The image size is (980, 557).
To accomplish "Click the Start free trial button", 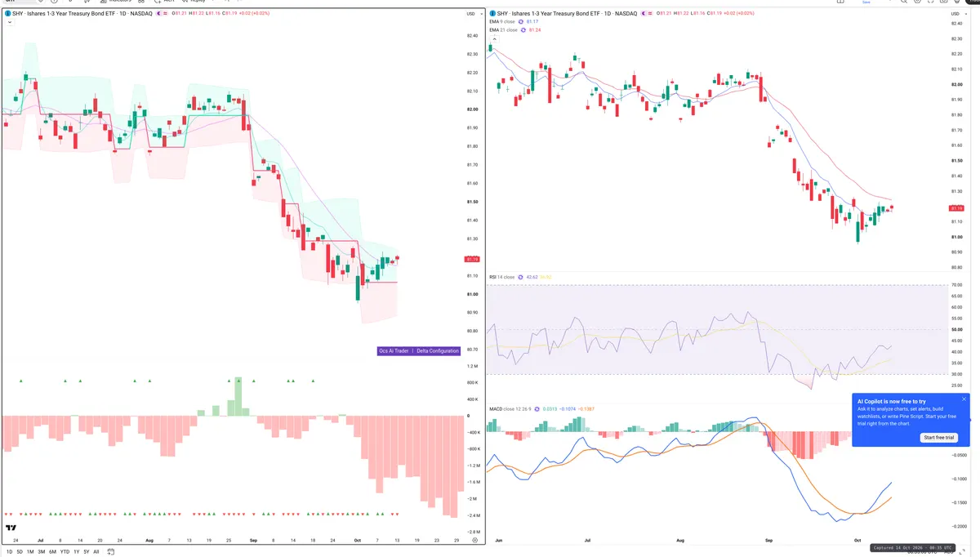I will 939,438.
